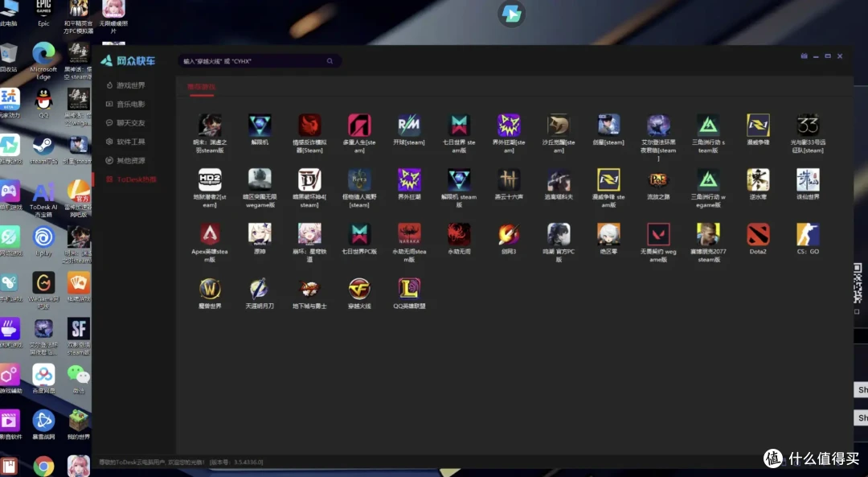The width and height of the screenshot is (868, 477).
Task: Launch 崩坏：星穹铁道 icon
Action: tap(309, 234)
